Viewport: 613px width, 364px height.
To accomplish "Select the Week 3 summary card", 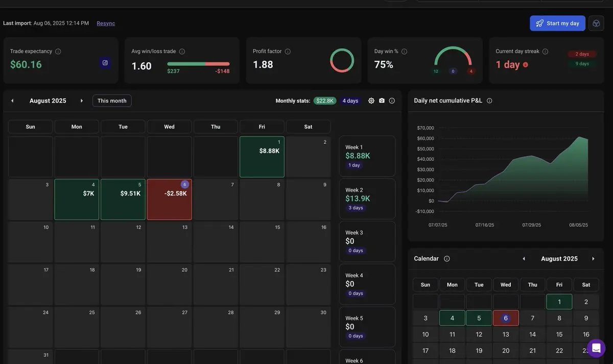I will pos(367,241).
